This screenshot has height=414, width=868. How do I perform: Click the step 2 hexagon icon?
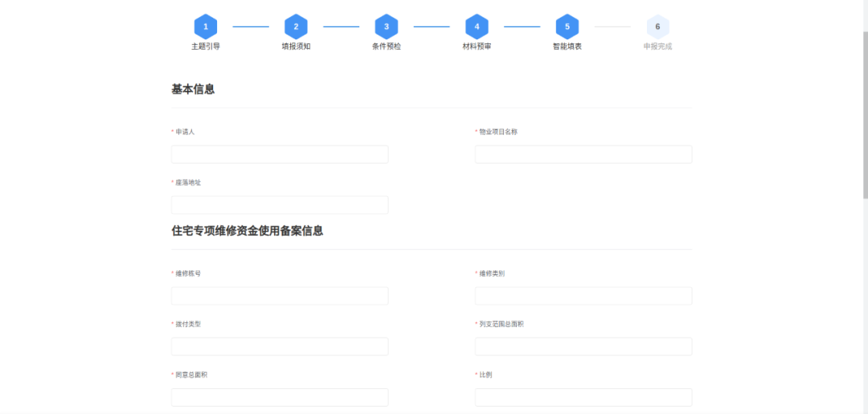296,27
